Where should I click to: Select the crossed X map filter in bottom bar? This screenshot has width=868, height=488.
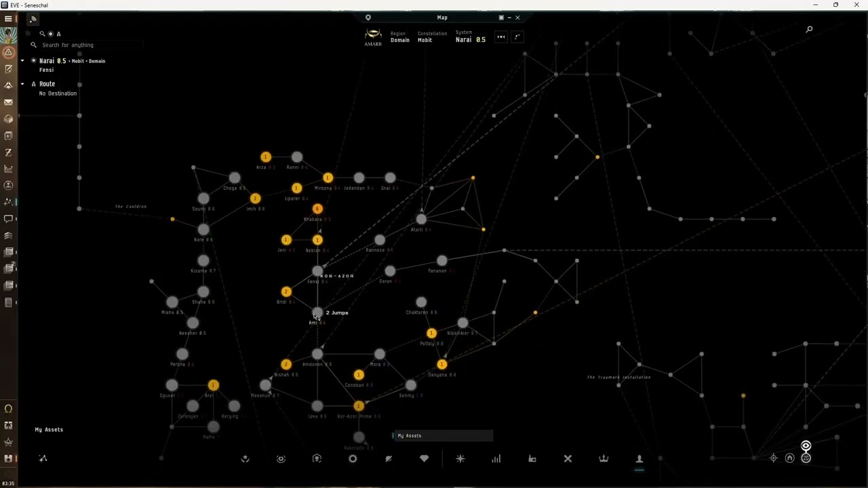click(568, 459)
